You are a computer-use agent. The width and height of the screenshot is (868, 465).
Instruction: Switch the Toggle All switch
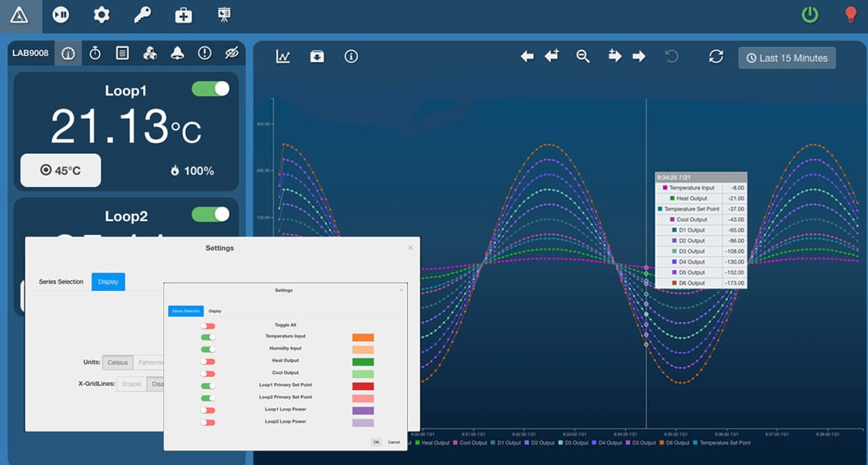coord(207,325)
